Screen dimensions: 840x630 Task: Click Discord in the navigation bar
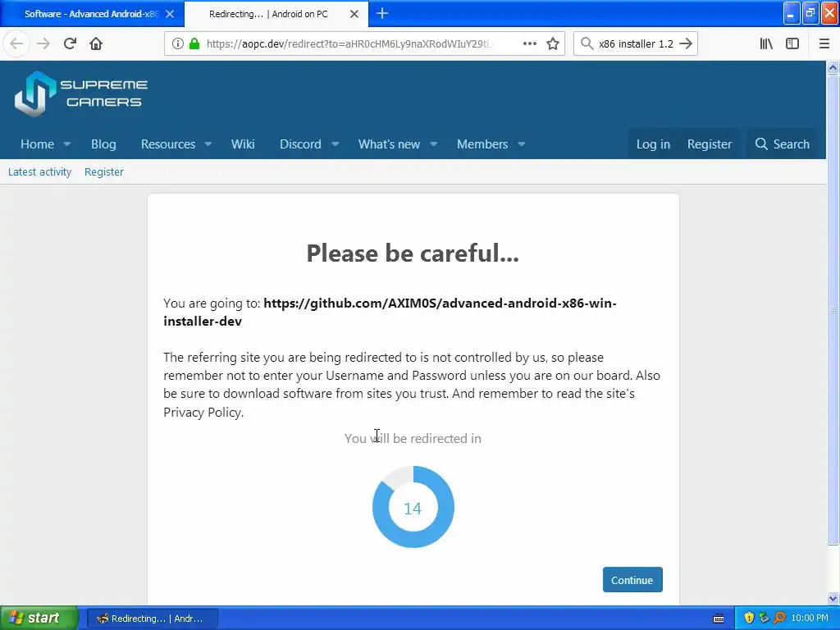tap(300, 144)
